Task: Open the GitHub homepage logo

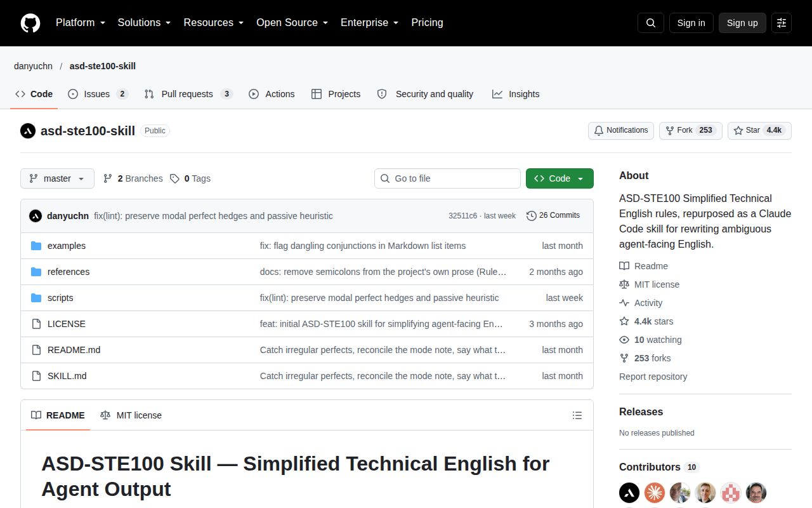Action: click(30, 23)
